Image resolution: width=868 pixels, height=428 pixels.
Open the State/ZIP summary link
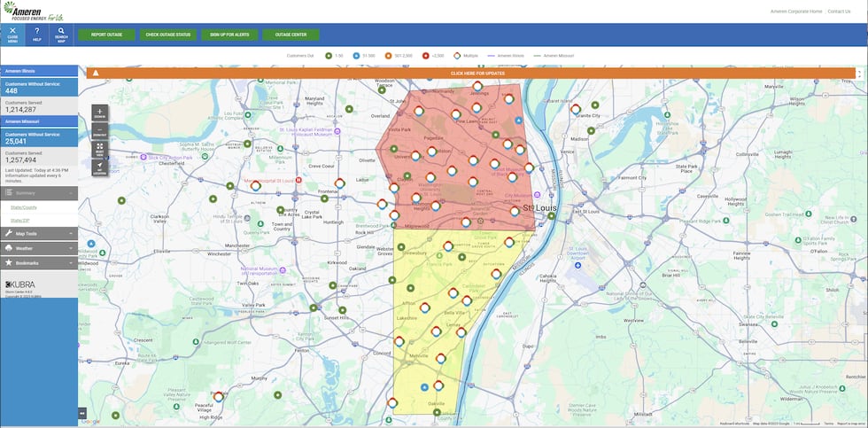19,221
